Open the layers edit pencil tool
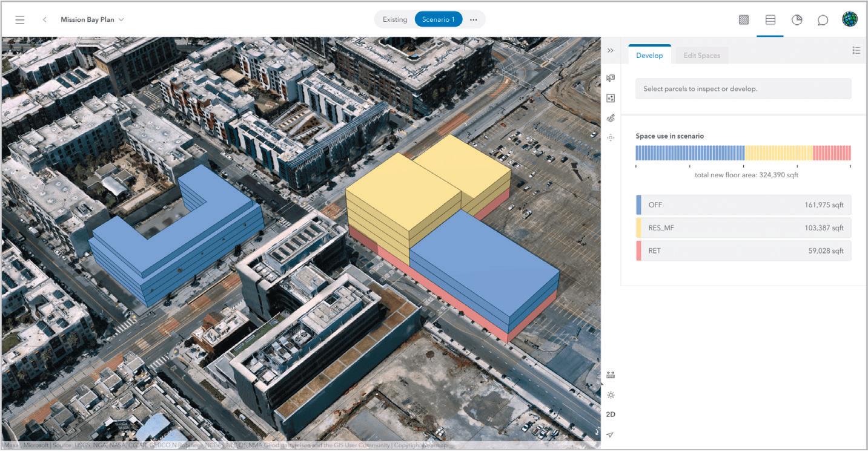868x452 pixels. (611, 118)
